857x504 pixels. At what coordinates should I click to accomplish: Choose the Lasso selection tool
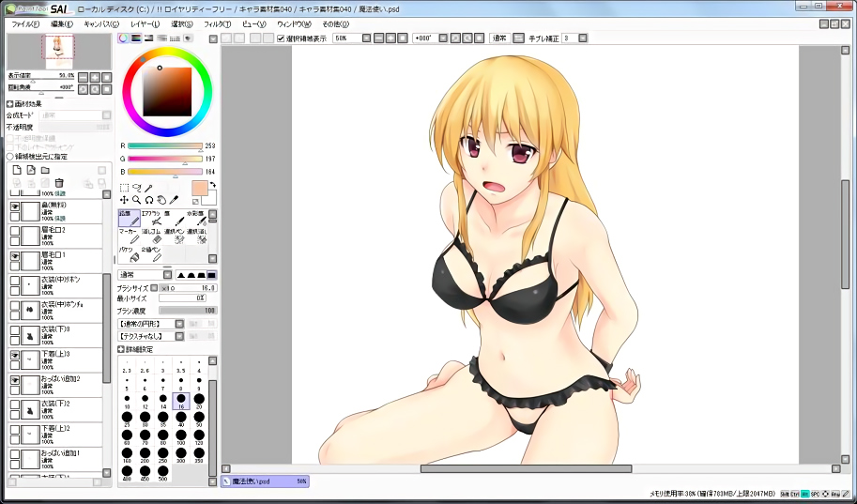pos(136,188)
